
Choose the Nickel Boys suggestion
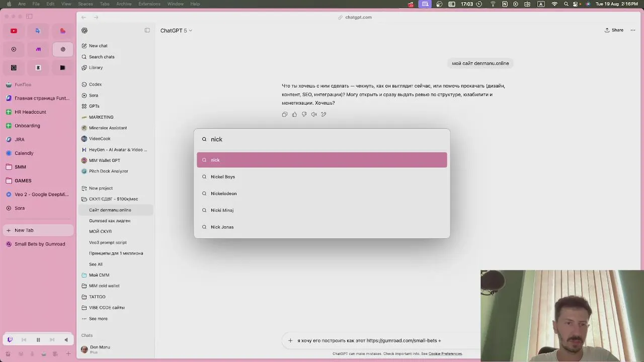click(322, 177)
